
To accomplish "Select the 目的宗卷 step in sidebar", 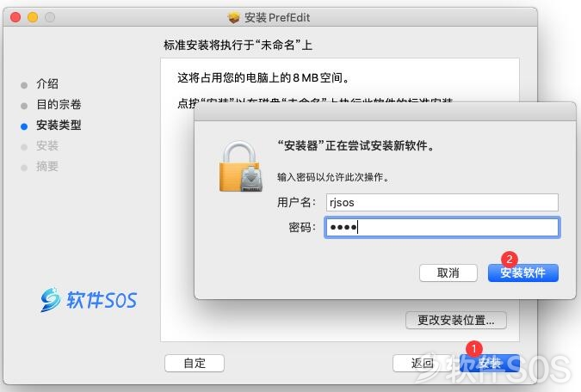I will (59, 104).
